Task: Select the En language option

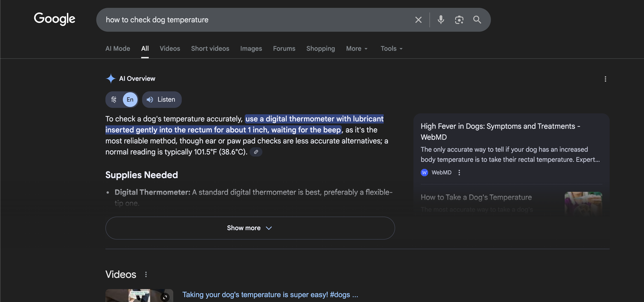Action: 130,99
